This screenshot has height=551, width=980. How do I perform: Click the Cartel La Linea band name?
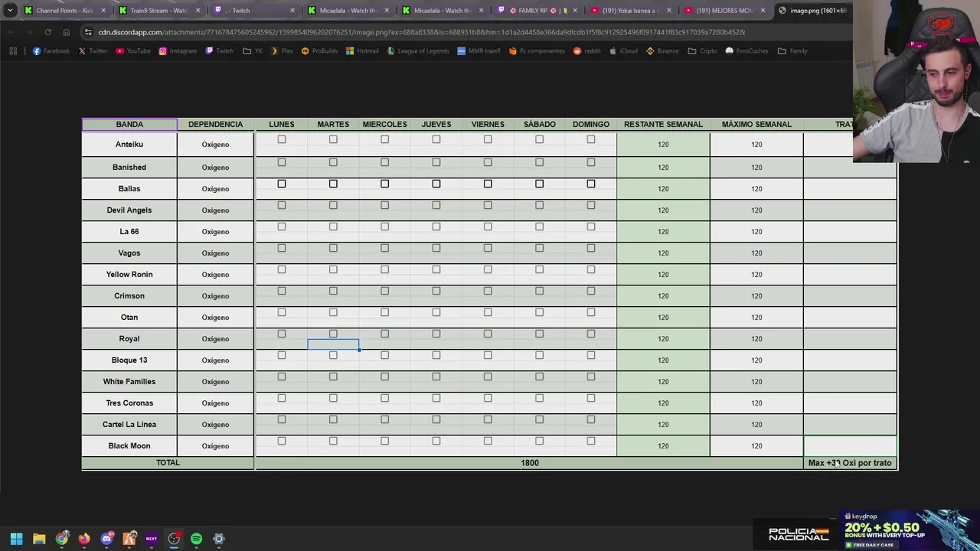[x=129, y=424]
